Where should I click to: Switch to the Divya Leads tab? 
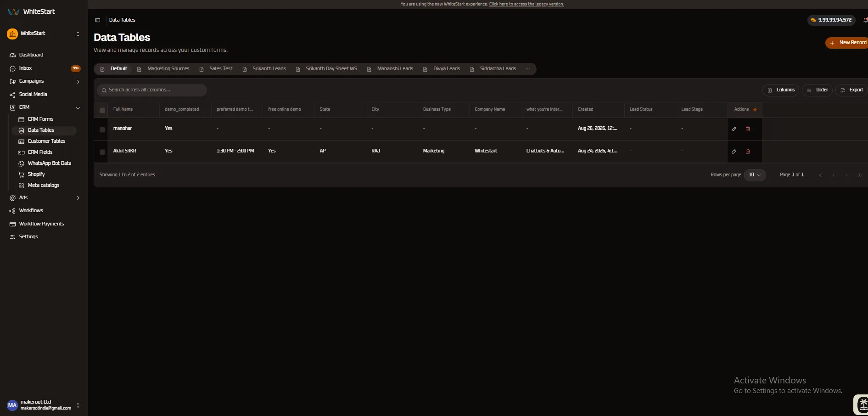pyautogui.click(x=442, y=69)
